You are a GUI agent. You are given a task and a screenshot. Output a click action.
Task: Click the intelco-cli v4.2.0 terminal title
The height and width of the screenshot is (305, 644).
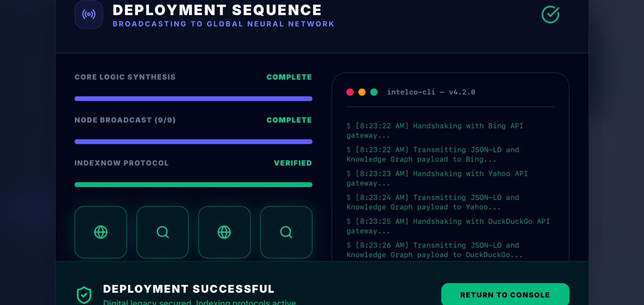(431, 92)
